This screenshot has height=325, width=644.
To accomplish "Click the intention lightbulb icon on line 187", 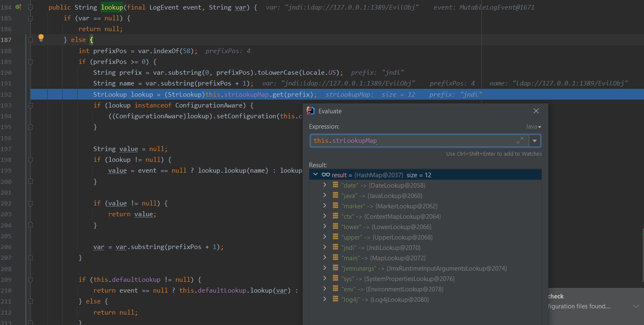I will click(x=41, y=38).
